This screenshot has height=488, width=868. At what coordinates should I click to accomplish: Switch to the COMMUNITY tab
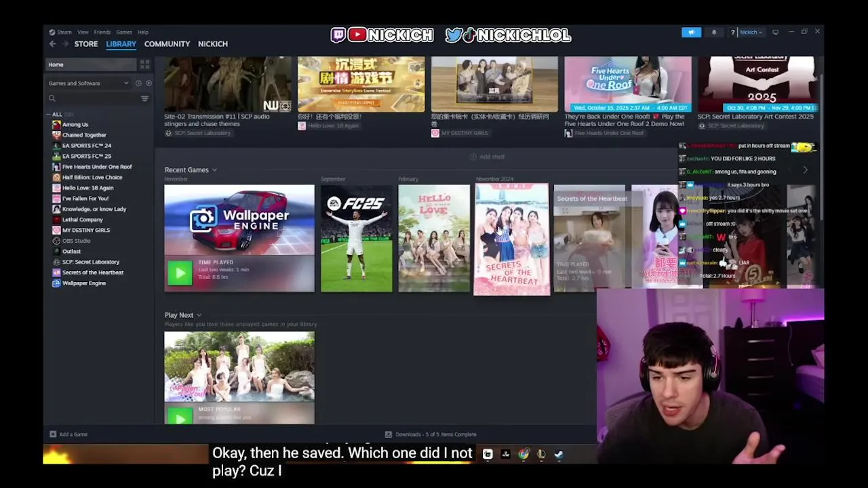pyautogui.click(x=167, y=44)
